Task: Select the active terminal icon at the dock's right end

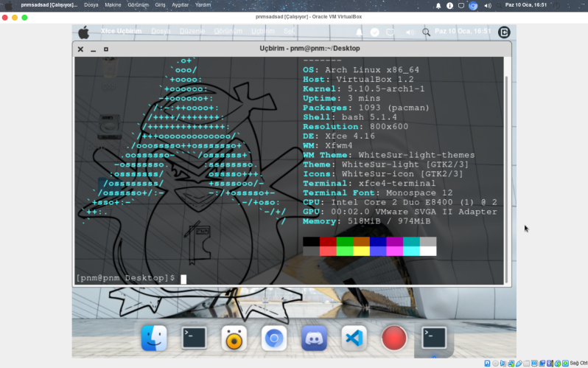Action: [x=434, y=338]
